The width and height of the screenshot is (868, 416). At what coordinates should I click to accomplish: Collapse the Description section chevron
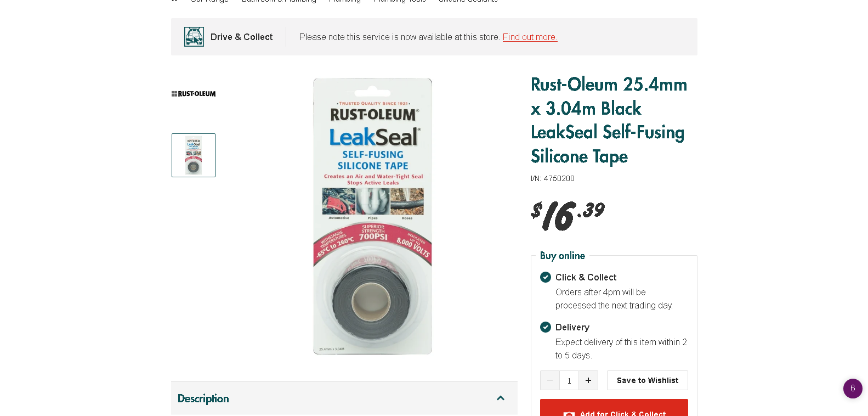pos(500,398)
